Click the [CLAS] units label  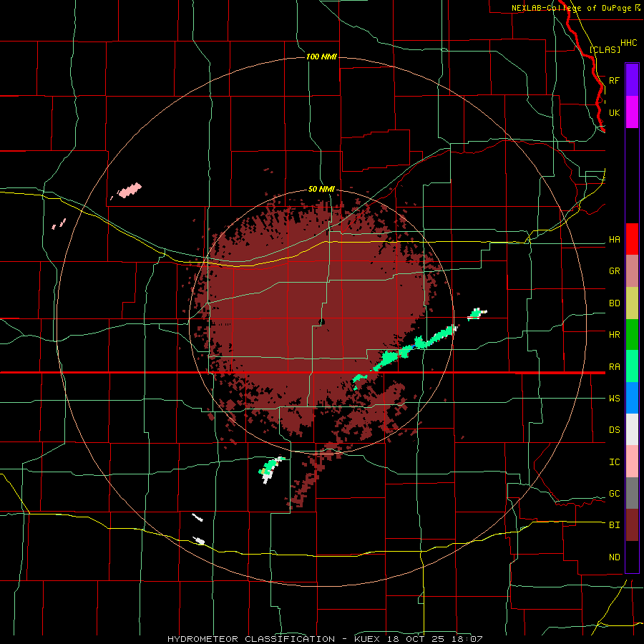(605, 49)
